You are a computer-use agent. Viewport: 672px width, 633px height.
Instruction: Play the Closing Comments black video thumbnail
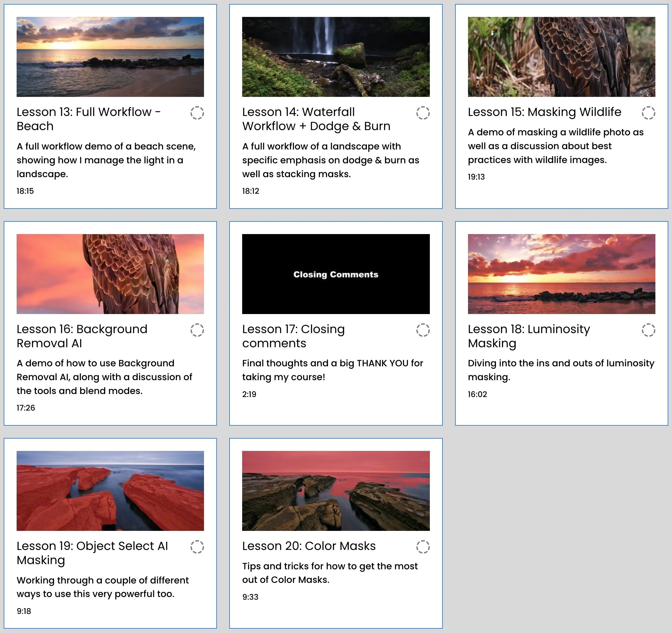point(336,274)
